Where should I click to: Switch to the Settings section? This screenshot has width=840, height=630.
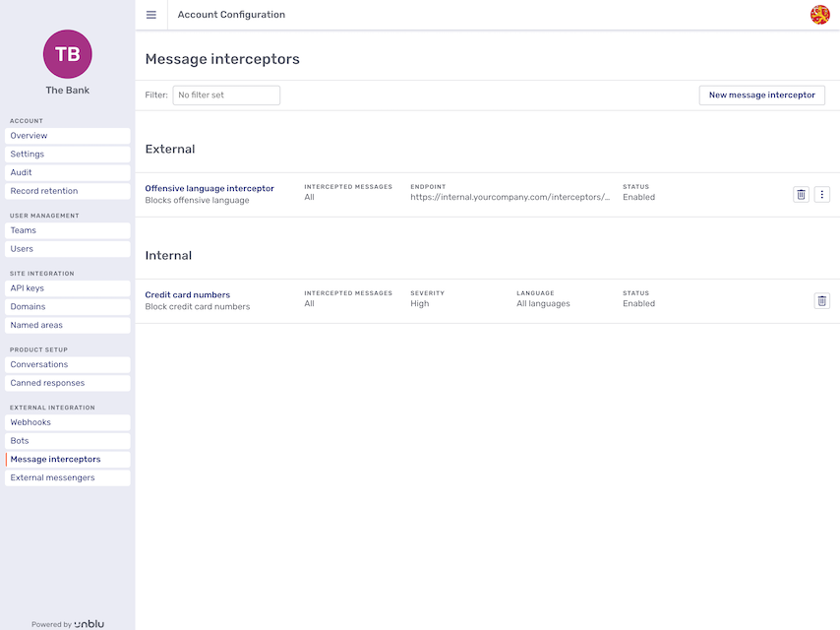pos(67,154)
